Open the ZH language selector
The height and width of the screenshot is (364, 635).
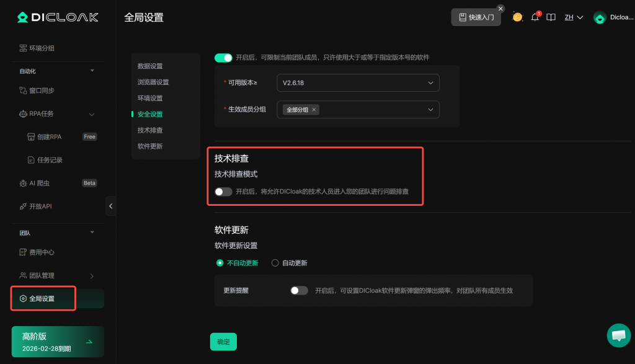click(x=573, y=17)
